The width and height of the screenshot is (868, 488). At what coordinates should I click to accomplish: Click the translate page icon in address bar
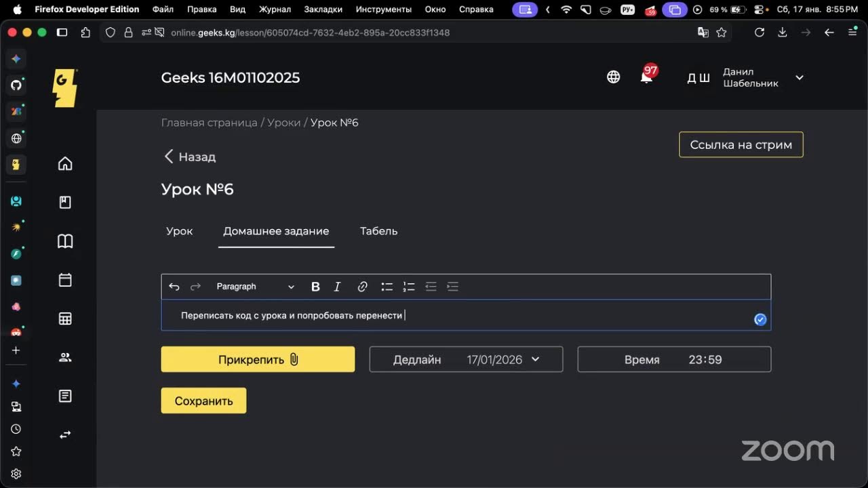pos(703,33)
